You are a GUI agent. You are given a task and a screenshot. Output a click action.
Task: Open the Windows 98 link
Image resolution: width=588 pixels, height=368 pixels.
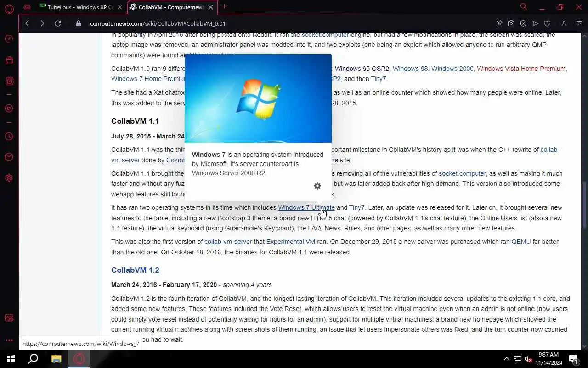click(x=410, y=69)
